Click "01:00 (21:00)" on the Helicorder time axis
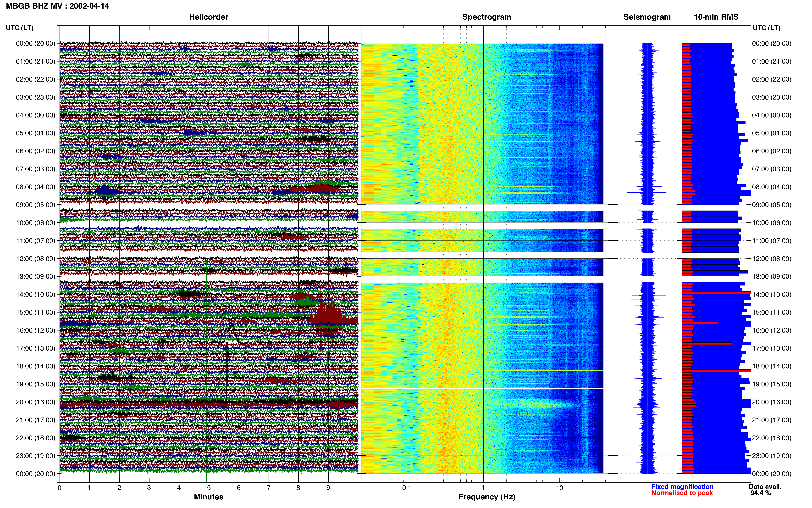Image resolution: width=812 pixels, height=508 pixels. [x=36, y=61]
